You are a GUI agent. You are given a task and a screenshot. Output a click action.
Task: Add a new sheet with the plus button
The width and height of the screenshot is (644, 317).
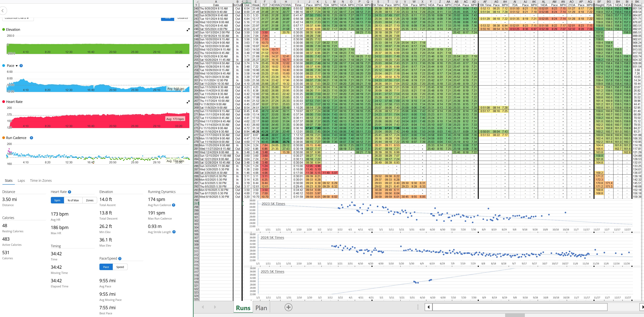(x=288, y=307)
